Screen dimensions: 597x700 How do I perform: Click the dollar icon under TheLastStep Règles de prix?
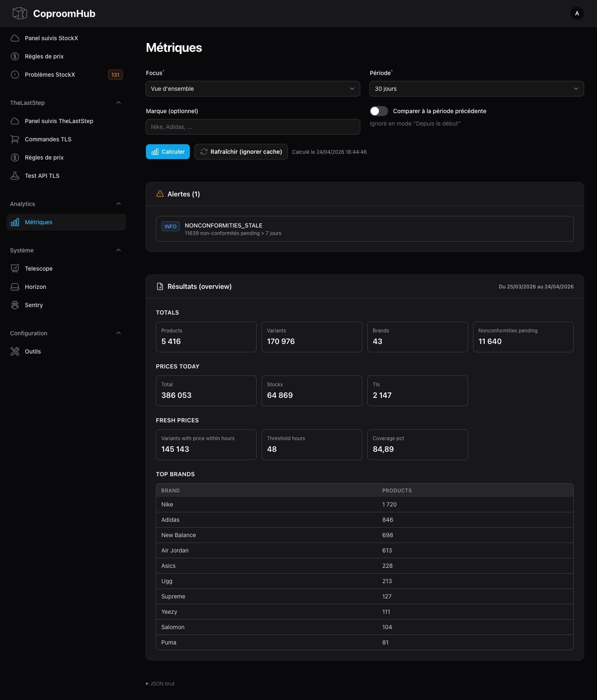click(x=15, y=157)
